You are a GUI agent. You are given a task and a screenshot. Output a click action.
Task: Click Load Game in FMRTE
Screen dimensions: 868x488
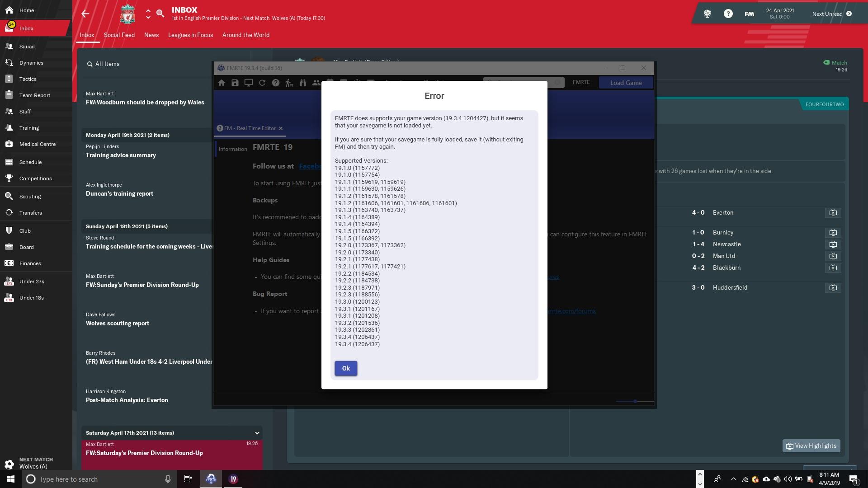point(626,83)
